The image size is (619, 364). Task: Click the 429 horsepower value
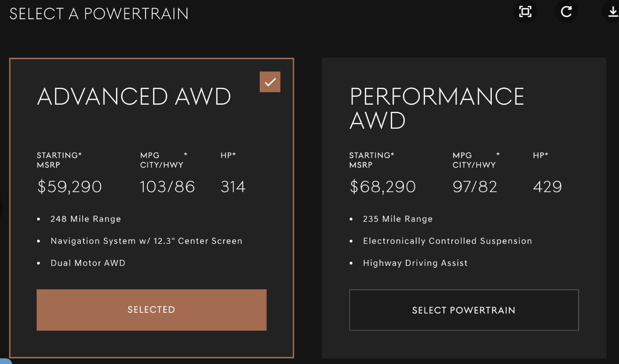[548, 187]
